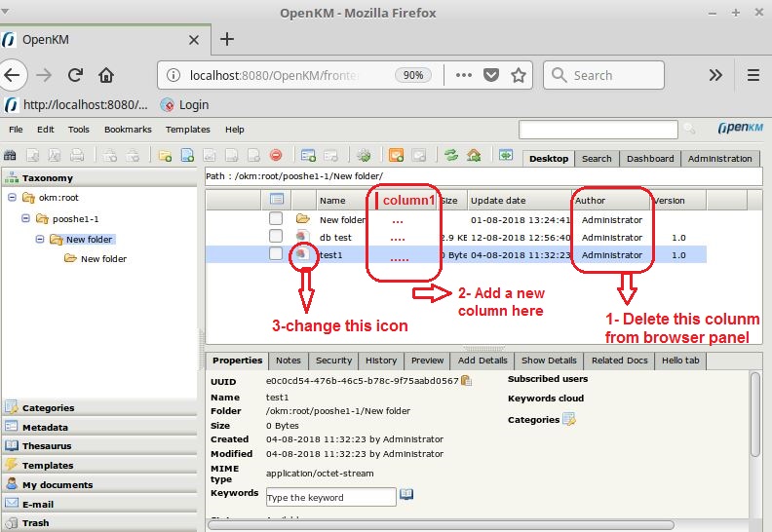The image size is (772, 532).
Task: Click the create new folder toolbar icon
Action: [x=165, y=155]
